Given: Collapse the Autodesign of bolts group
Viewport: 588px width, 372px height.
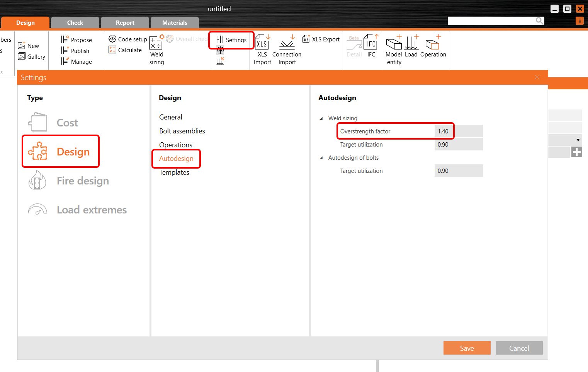Looking at the screenshot, I should click(321, 158).
